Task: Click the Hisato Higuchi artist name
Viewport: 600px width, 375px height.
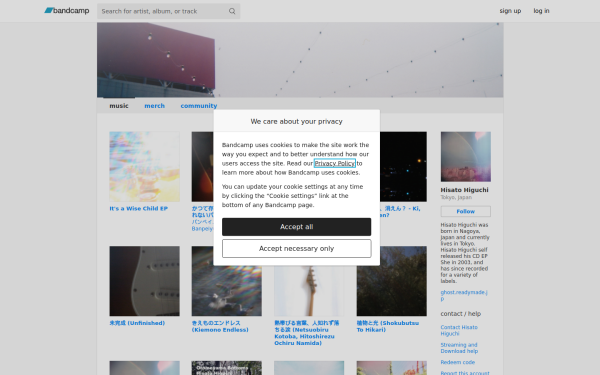Action: tap(464, 190)
